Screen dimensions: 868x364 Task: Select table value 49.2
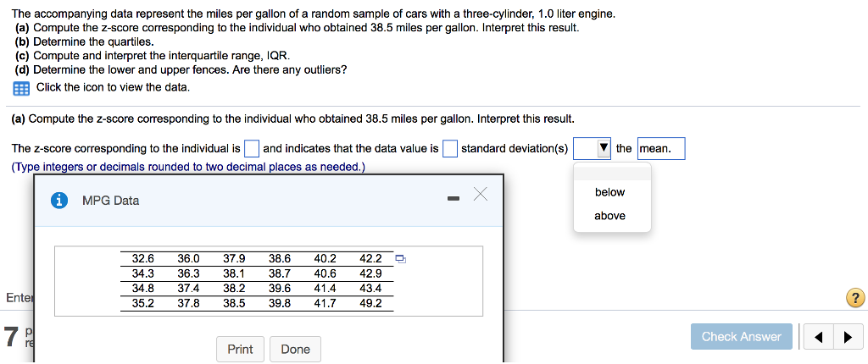371,303
